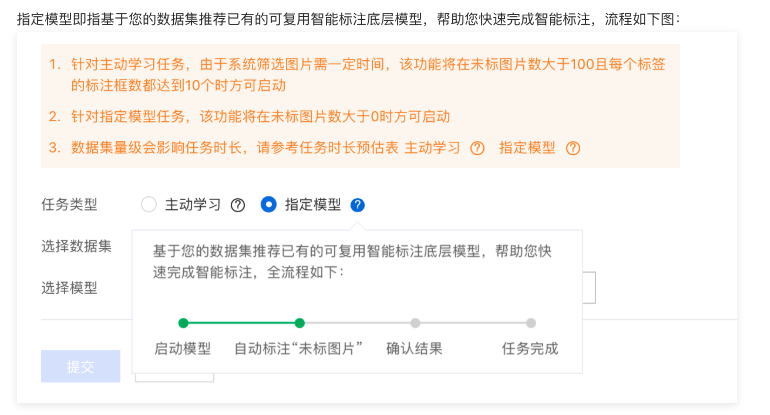This screenshot has height=415, width=770.
Task: Click the 选择数据集 field label
Action: point(76,246)
